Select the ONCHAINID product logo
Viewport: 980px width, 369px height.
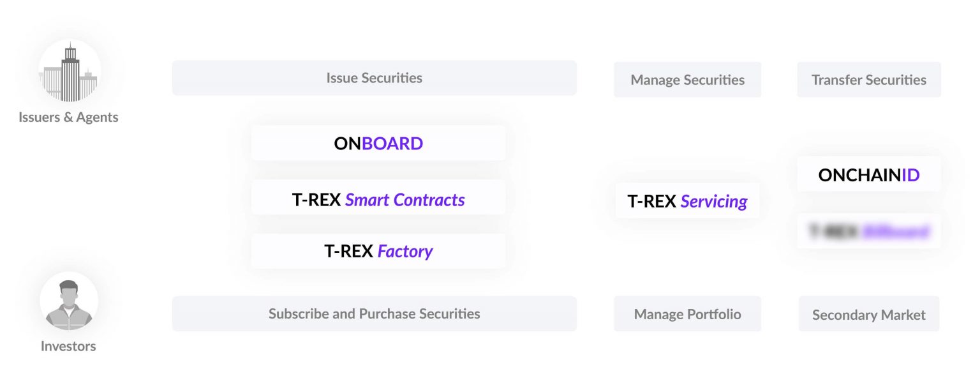click(x=869, y=174)
